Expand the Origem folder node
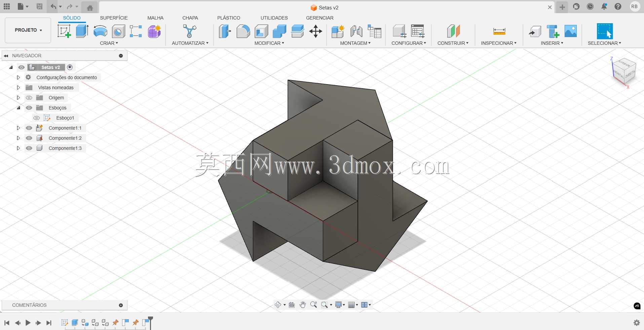 18,98
